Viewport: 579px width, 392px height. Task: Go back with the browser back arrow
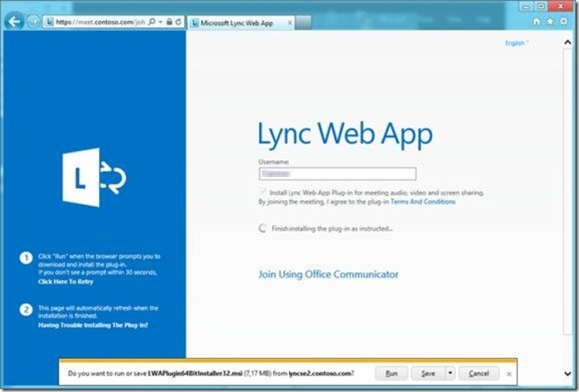pyautogui.click(x=14, y=21)
